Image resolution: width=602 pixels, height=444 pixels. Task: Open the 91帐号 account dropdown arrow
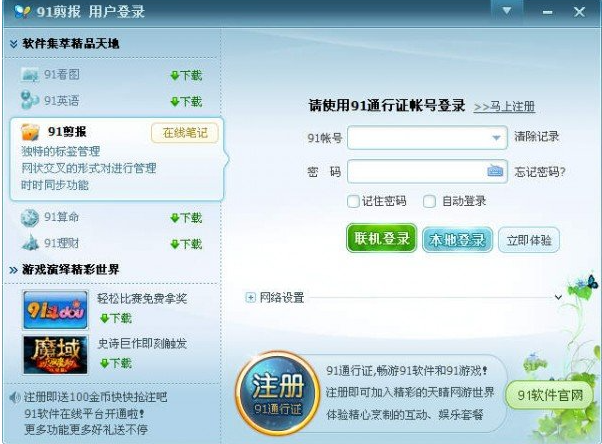point(496,138)
